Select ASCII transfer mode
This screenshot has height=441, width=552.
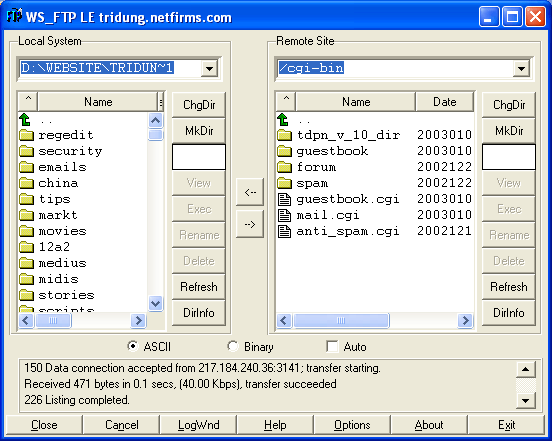pyautogui.click(x=133, y=346)
